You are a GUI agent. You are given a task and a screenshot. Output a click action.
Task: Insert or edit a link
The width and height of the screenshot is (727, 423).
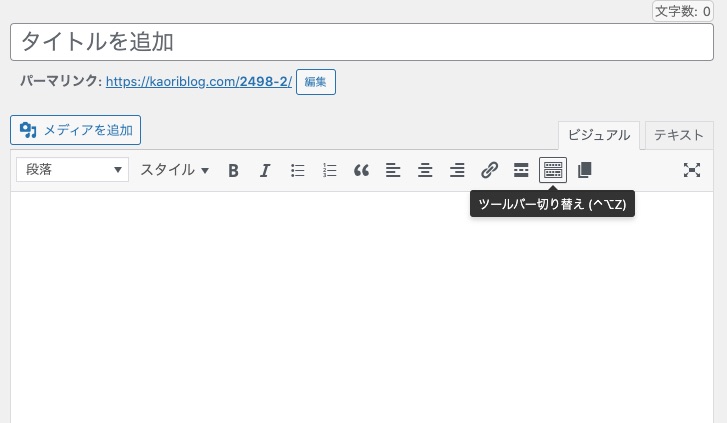point(489,170)
